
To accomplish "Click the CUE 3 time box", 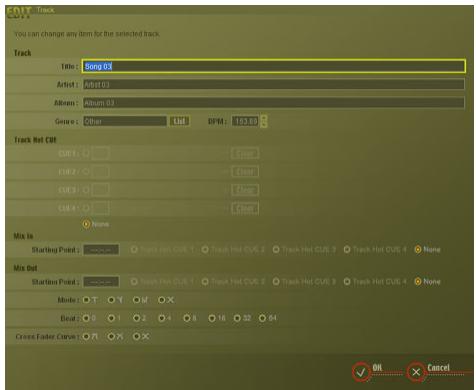I will (x=100, y=190).
